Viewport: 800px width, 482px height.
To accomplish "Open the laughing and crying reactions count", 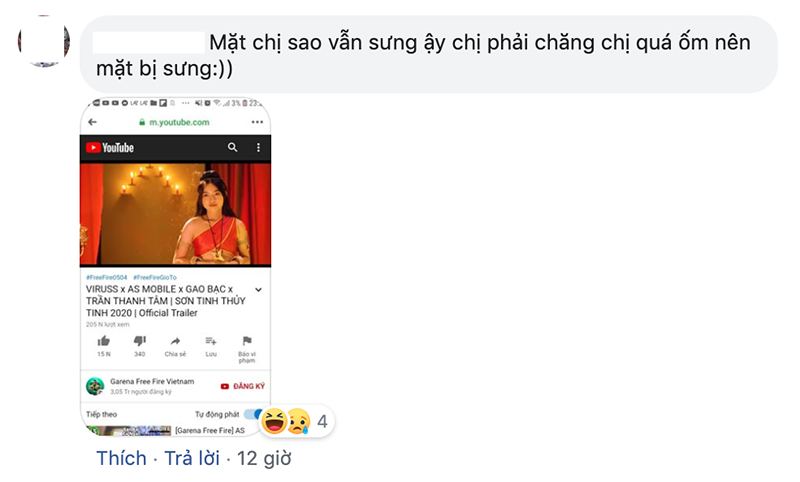I will pos(296,422).
